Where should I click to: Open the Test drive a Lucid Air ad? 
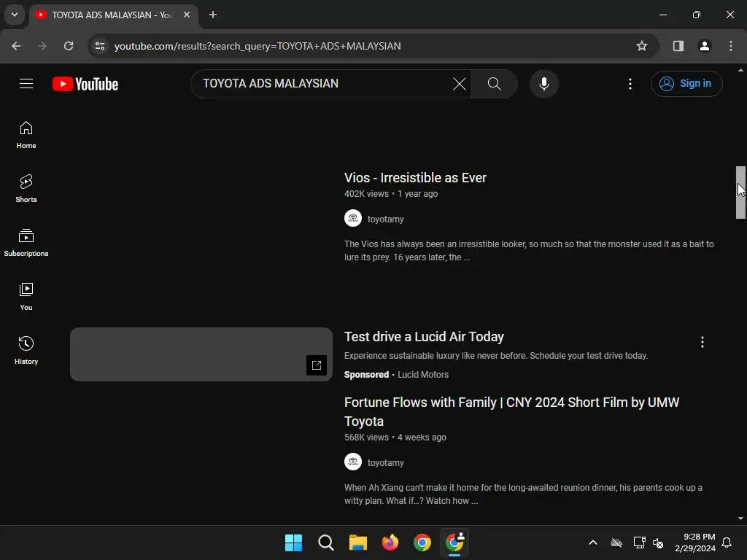click(424, 337)
